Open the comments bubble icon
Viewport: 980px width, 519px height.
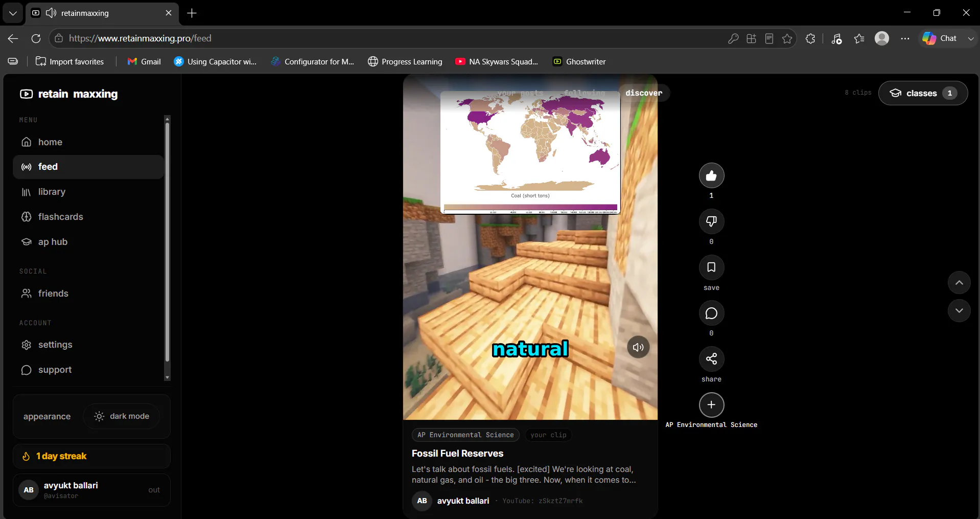click(711, 313)
